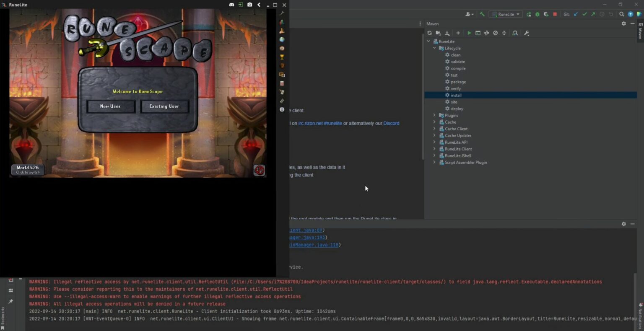Reload all Maven projects with refresh icon
This screenshot has height=331, width=644.
429,33
